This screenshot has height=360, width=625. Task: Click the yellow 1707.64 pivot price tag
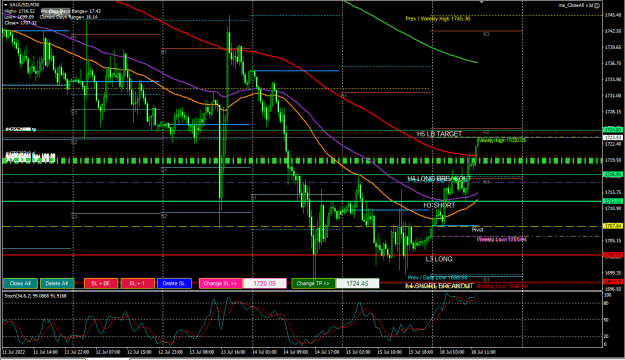tap(613, 226)
